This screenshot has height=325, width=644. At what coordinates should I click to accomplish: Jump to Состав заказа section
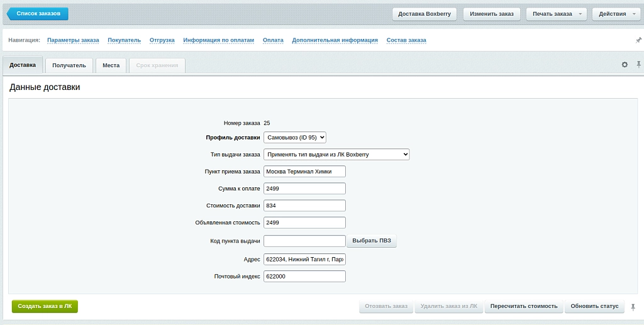pos(406,40)
